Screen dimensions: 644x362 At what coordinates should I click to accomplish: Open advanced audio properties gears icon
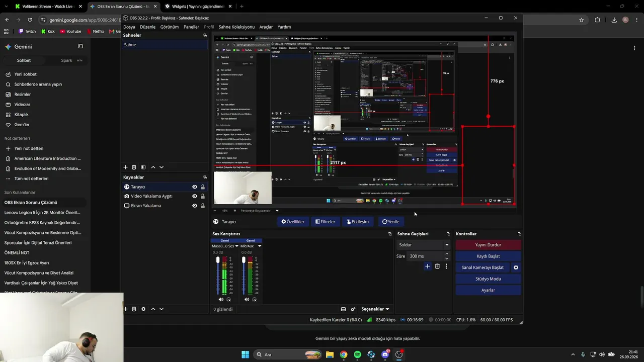353,309
